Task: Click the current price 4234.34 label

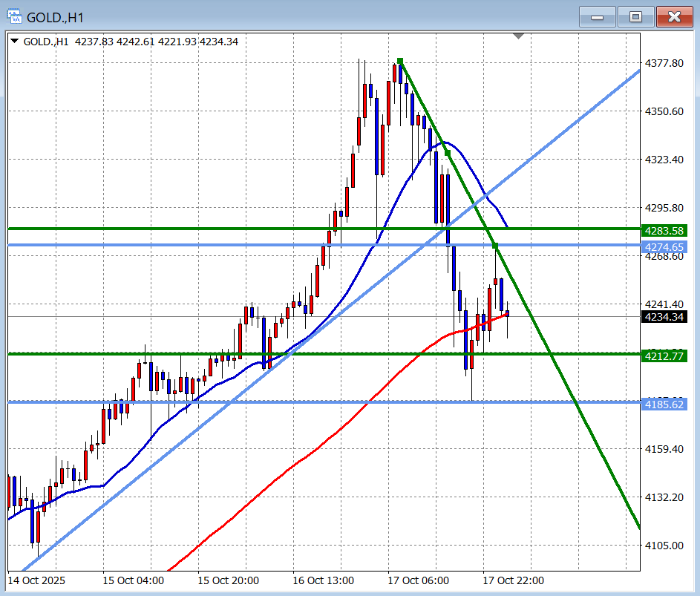Action: pos(663,317)
